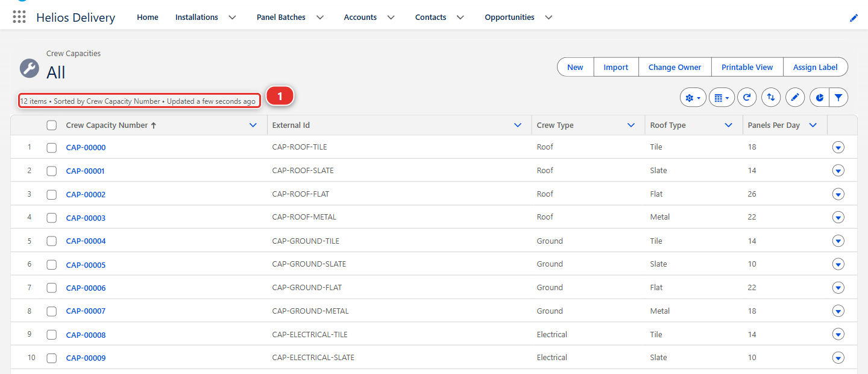This screenshot has height=374, width=868.
Task: Open Crew Type column menu
Action: pyautogui.click(x=631, y=125)
